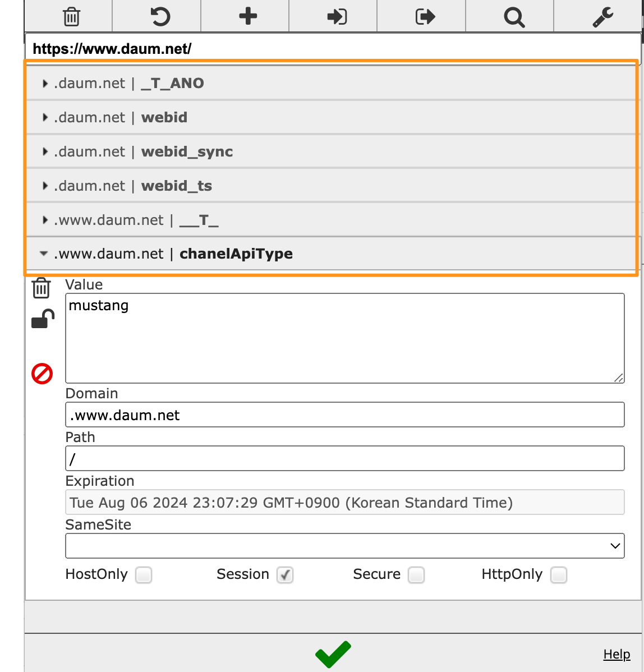Open the SameSite dropdown
This screenshot has width=644, height=672.
coord(344,546)
